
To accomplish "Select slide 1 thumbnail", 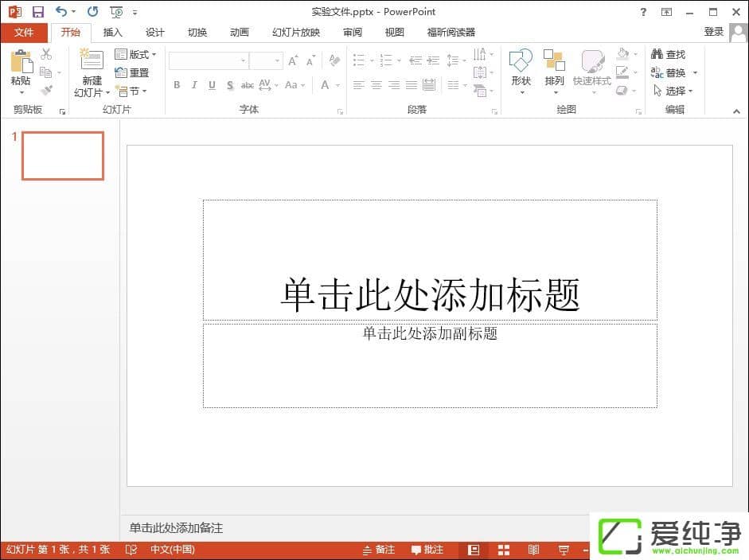I will pos(63,156).
